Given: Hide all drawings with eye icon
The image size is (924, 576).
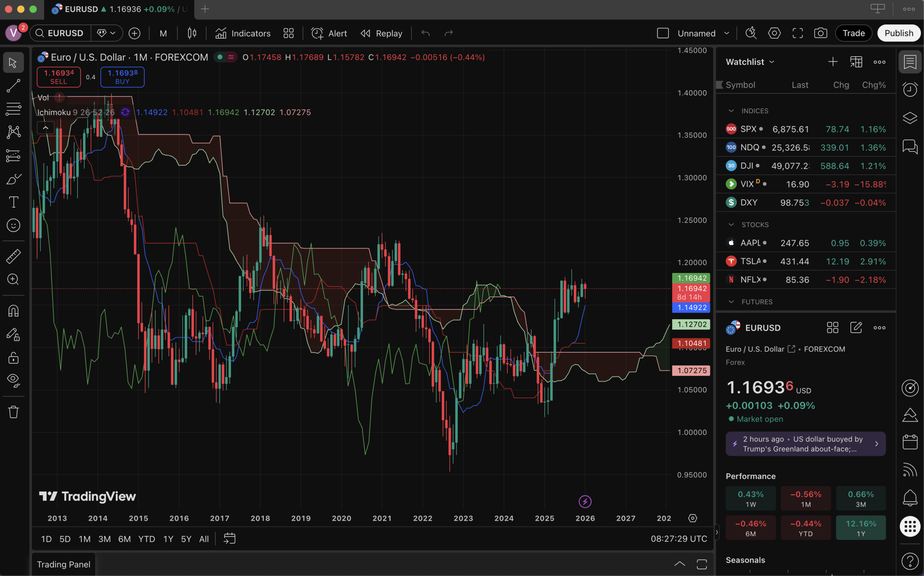Looking at the screenshot, I should coord(13,380).
